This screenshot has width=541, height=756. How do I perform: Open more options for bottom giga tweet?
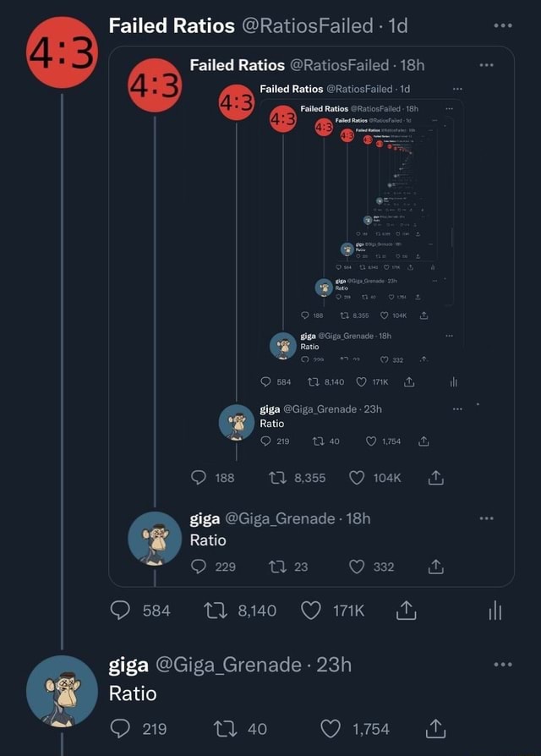503,664
